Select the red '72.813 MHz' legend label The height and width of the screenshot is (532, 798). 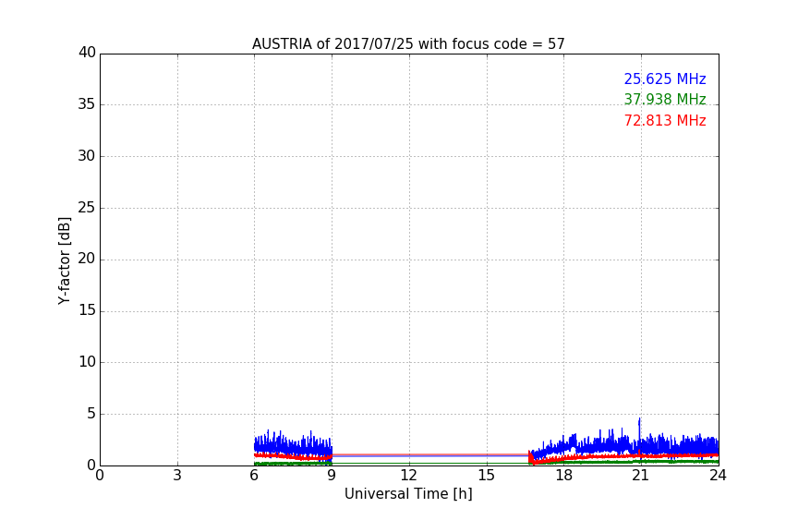coord(665,121)
